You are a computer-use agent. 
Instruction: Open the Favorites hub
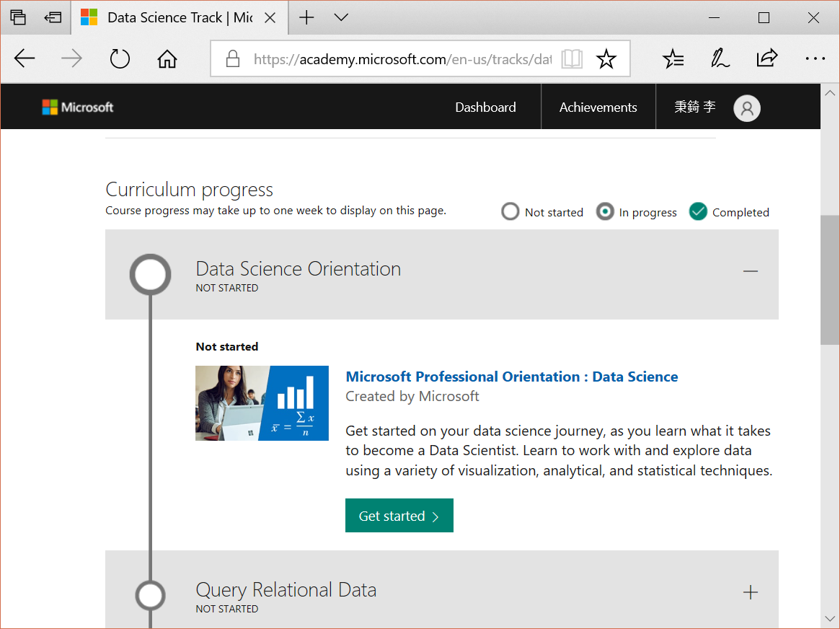click(x=673, y=58)
